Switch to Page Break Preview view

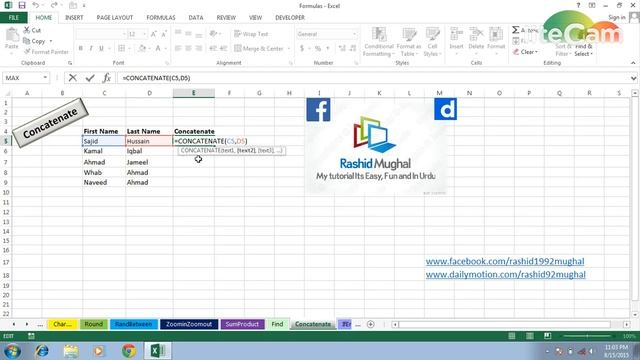coord(548,336)
